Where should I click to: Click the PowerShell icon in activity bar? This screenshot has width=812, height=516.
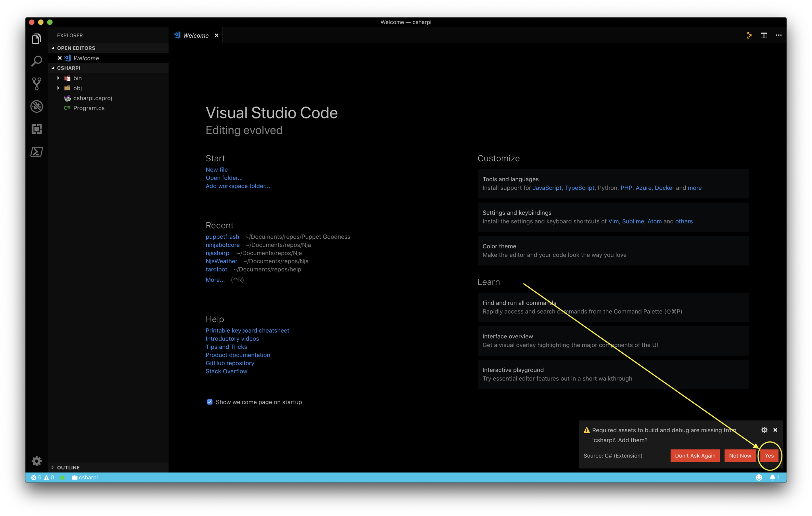pyautogui.click(x=36, y=152)
